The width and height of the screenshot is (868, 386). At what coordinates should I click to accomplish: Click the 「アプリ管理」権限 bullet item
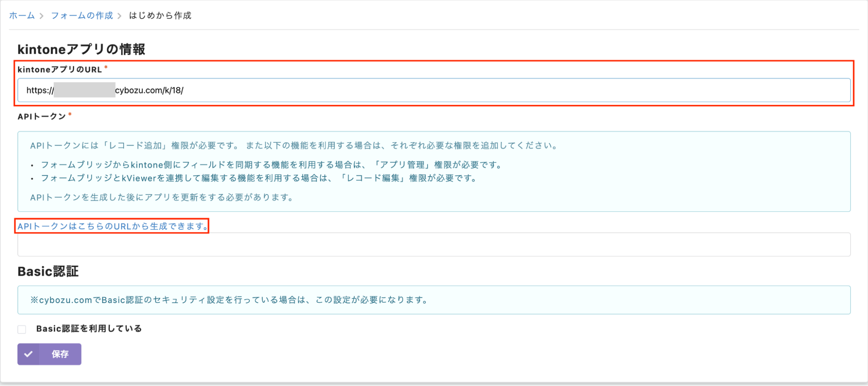click(271, 165)
